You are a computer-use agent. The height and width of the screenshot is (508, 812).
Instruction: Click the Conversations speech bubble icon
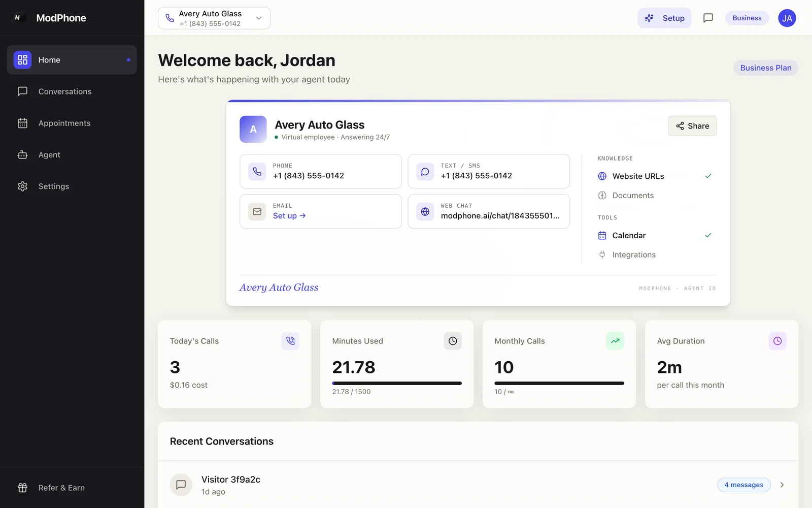click(x=22, y=91)
